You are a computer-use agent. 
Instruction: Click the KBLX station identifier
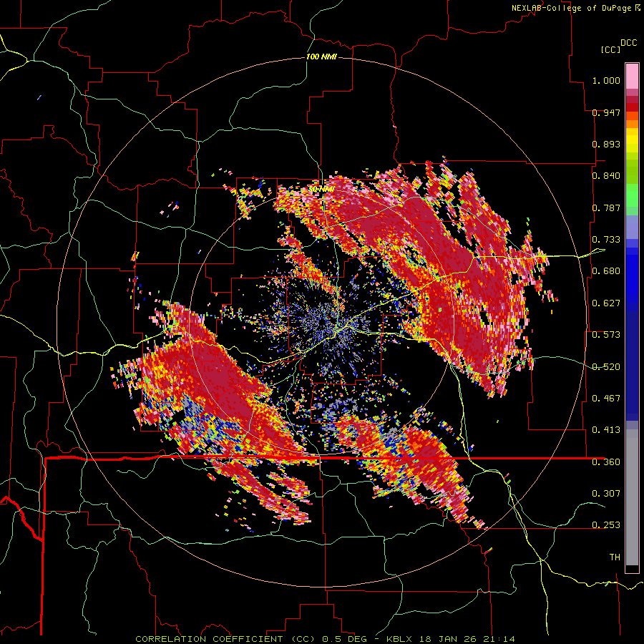coord(400,639)
